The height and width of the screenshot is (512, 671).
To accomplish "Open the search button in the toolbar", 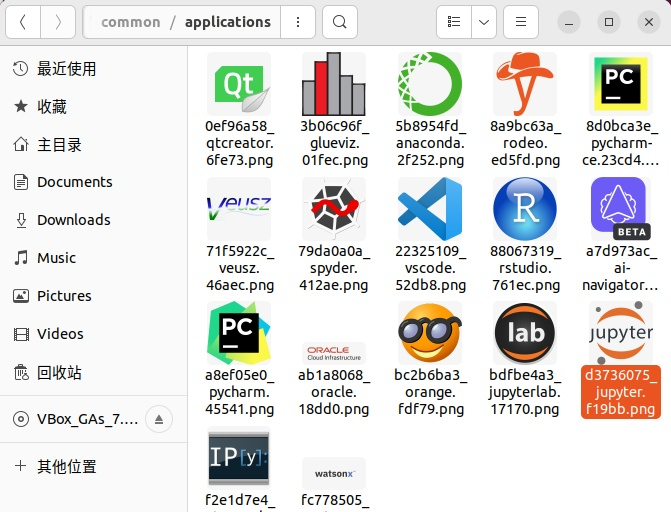I will (340, 22).
